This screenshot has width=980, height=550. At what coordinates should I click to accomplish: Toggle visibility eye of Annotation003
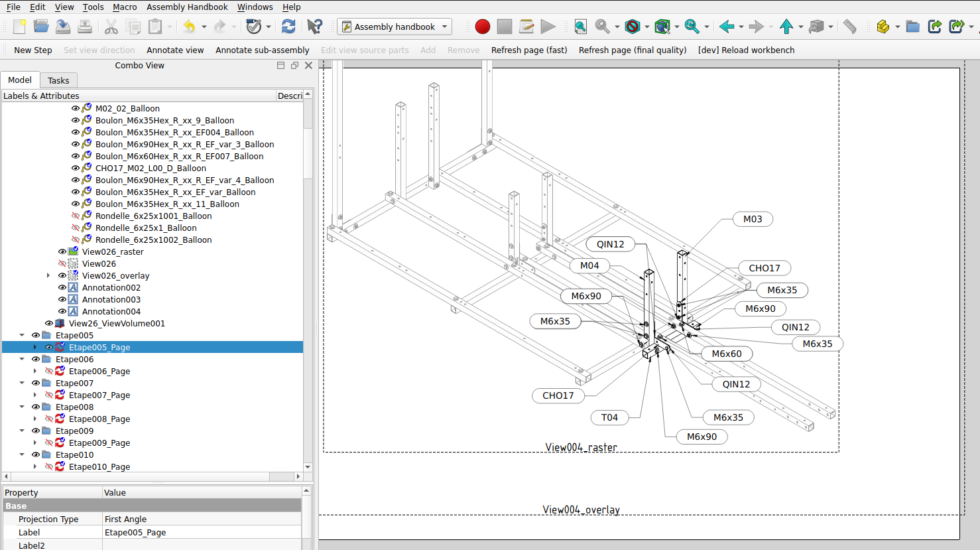62,300
